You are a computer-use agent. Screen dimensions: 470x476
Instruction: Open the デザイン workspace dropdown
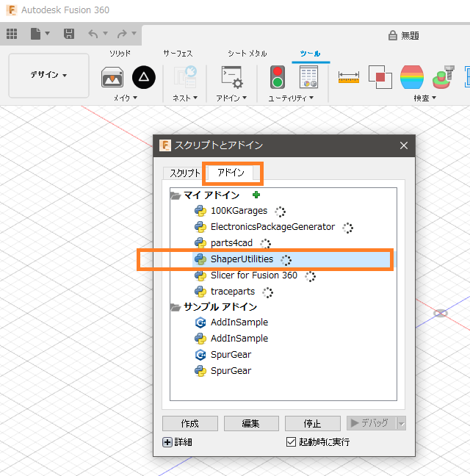point(49,75)
